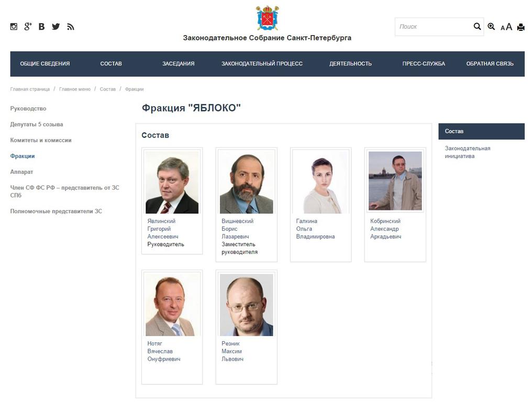Click the printer icon
This screenshot has width=532, height=402.
tap(521, 27)
